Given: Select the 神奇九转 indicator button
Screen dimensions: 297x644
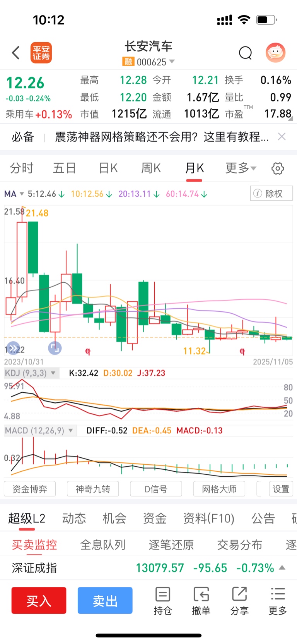Looking at the screenshot, I should click(93, 489).
